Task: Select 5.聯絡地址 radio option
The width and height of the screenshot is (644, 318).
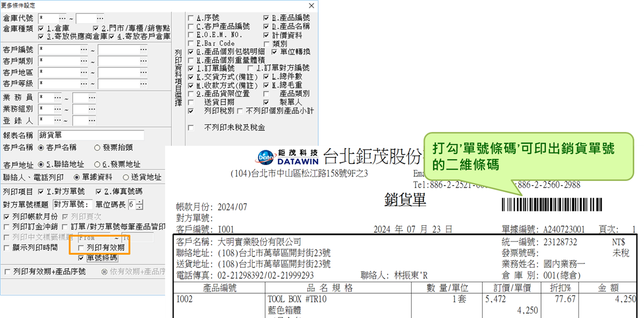Action: pos(41,164)
